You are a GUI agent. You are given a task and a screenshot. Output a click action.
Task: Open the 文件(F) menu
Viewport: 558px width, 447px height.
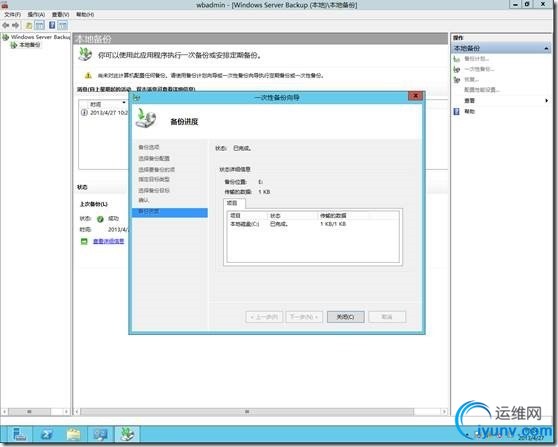[x=12, y=15]
